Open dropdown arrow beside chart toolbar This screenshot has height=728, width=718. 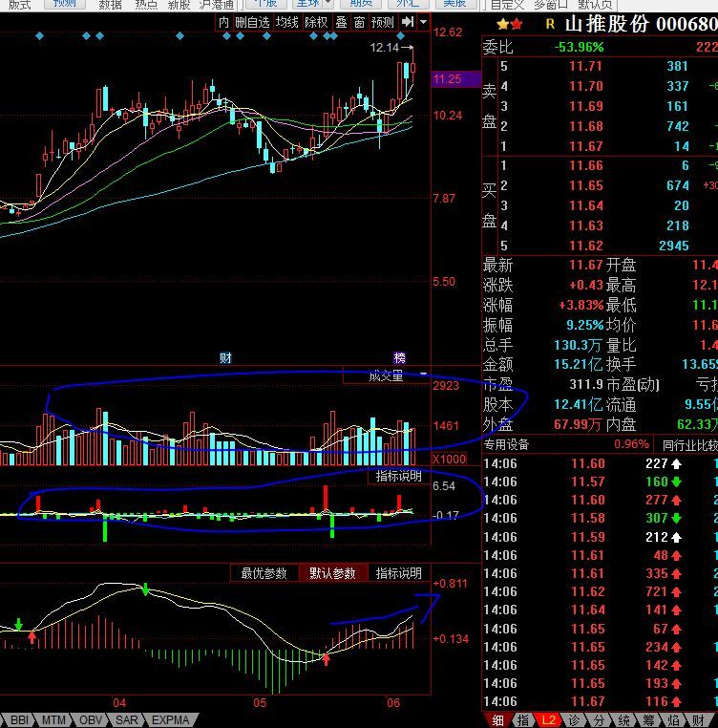423,22
